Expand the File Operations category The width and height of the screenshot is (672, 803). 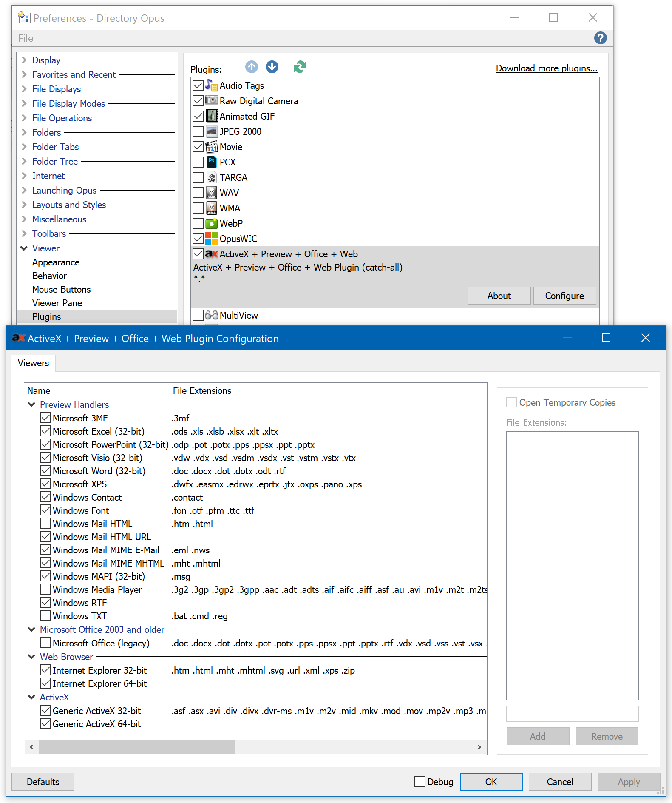(x=24, y=118)
